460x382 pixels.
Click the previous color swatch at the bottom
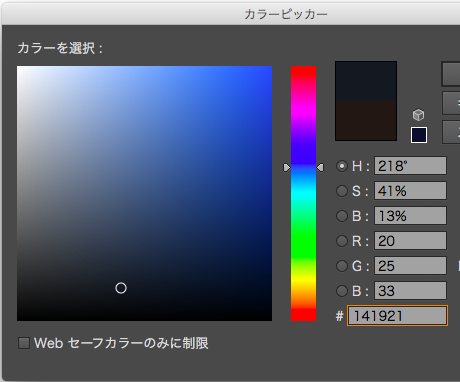pos(366,121)
